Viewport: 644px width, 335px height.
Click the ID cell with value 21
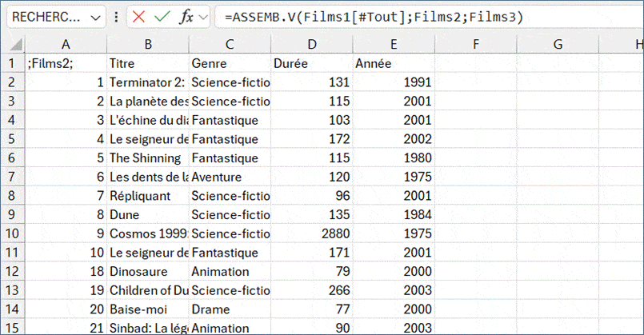point(66,328)
